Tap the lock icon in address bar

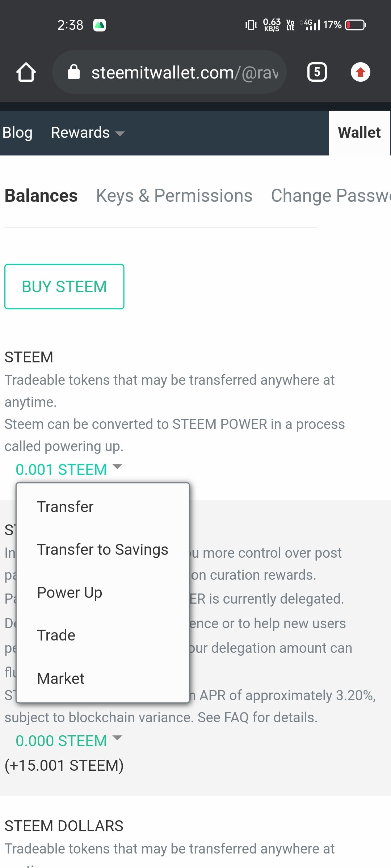click(x=74, y=72)
